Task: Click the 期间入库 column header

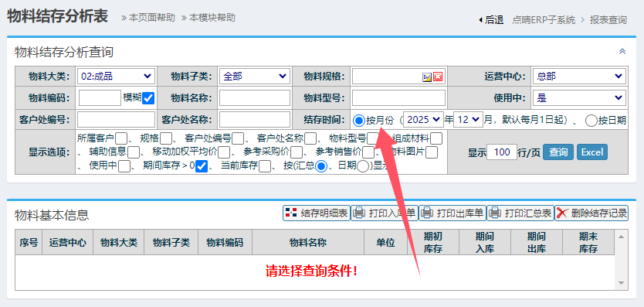Action: pos(485,242)
